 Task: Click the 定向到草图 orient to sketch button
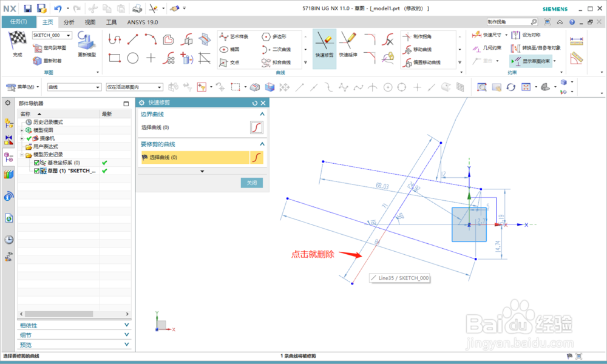[49, 48]
